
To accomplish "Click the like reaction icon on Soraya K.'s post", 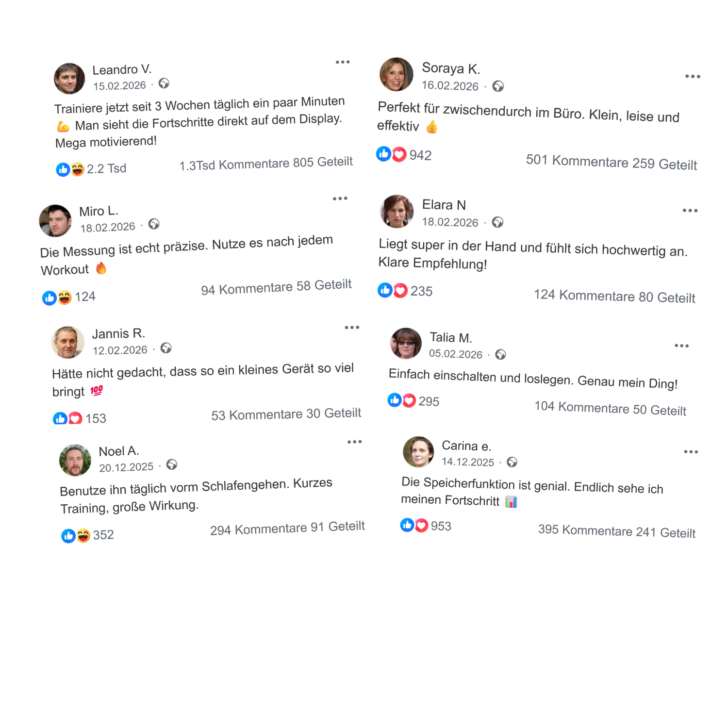I will [383, 154].
